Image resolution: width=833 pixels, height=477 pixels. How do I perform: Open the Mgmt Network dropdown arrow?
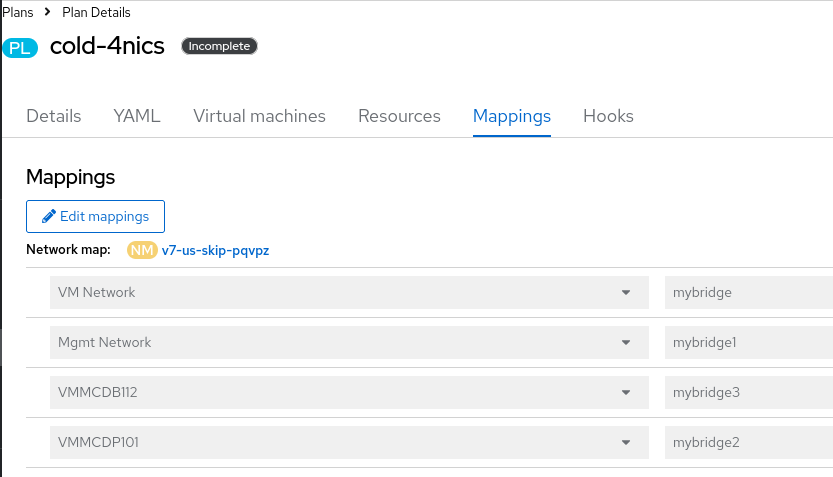tap(626, 343)
